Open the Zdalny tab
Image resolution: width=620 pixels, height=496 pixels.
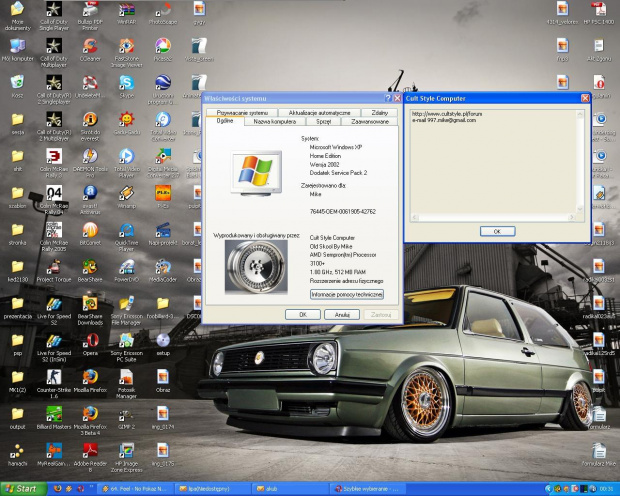click(380, 113)
